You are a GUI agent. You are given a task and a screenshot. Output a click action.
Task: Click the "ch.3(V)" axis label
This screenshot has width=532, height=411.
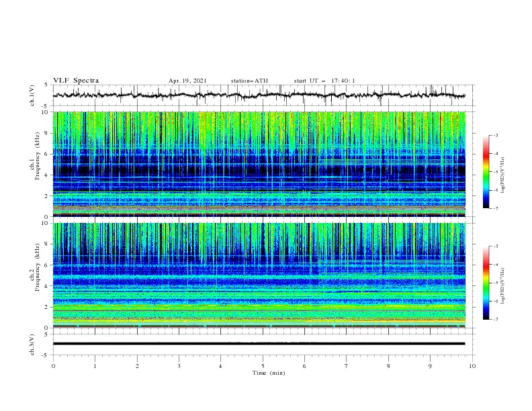[32, 345]
